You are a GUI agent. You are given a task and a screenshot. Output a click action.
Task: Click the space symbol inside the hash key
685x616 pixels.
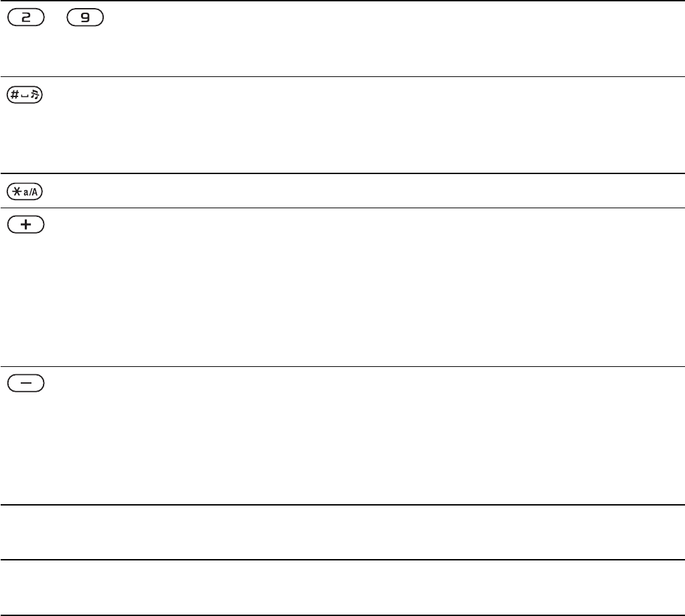pyautogui.click(x=25, y=96)
